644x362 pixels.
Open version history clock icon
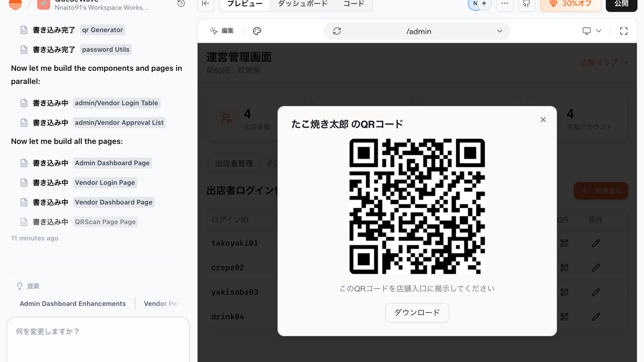coord(181,4)
